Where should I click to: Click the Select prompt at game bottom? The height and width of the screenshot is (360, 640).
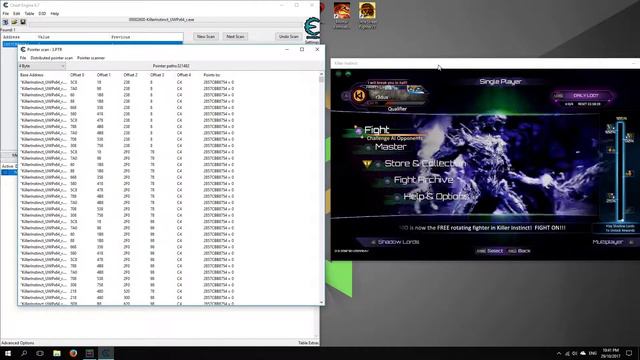[490, 251]
